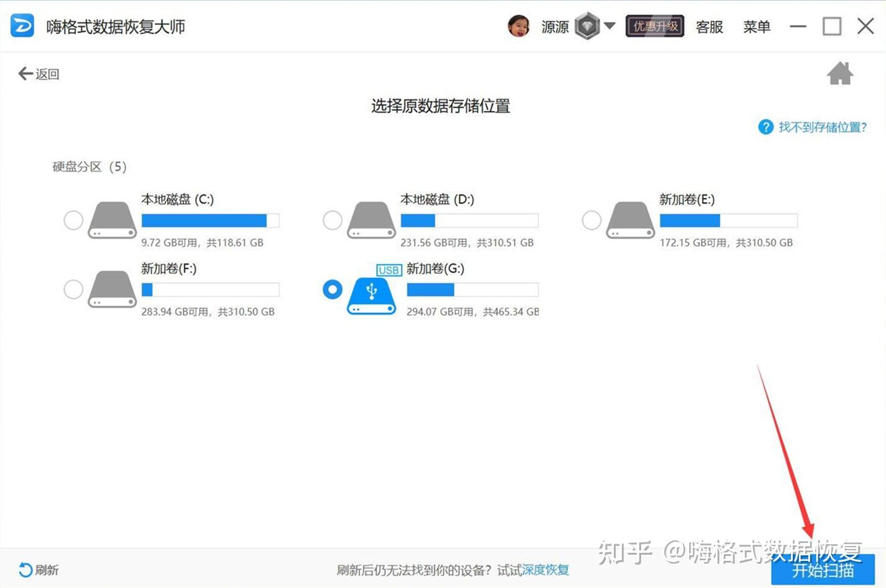Click the USB badge on drive G
Viewport: 886px width, 588px height.
(x=389, y=270)
